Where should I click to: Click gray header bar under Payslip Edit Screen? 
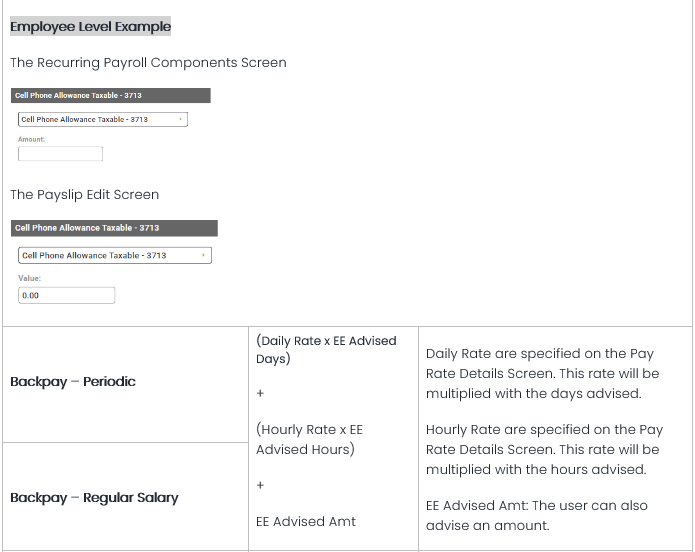113,228
